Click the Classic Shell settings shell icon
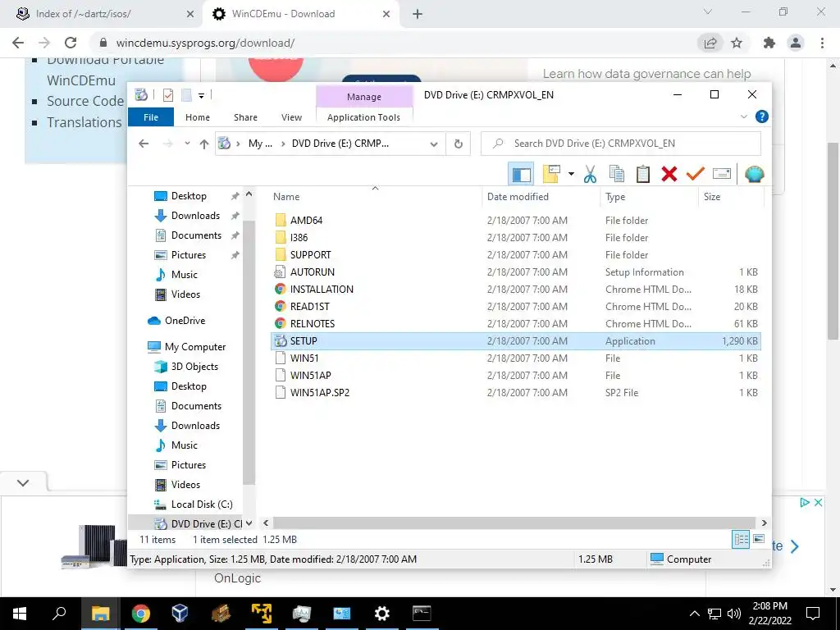This screenshot has width=840, height=630. 755,174
